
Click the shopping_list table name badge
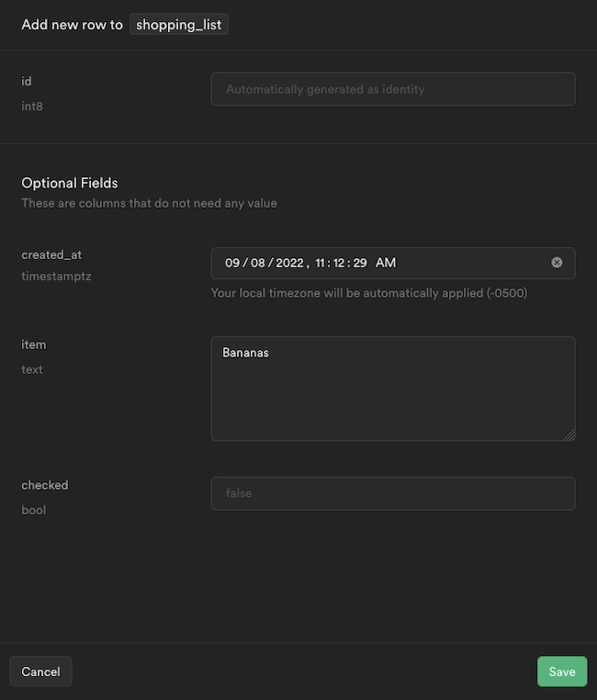[x=179, y=25]
